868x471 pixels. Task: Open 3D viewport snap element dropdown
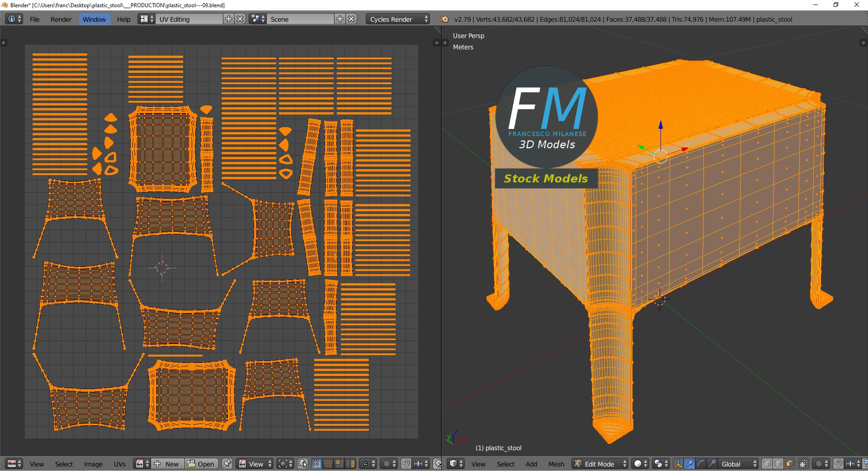[x=853, y=464]
